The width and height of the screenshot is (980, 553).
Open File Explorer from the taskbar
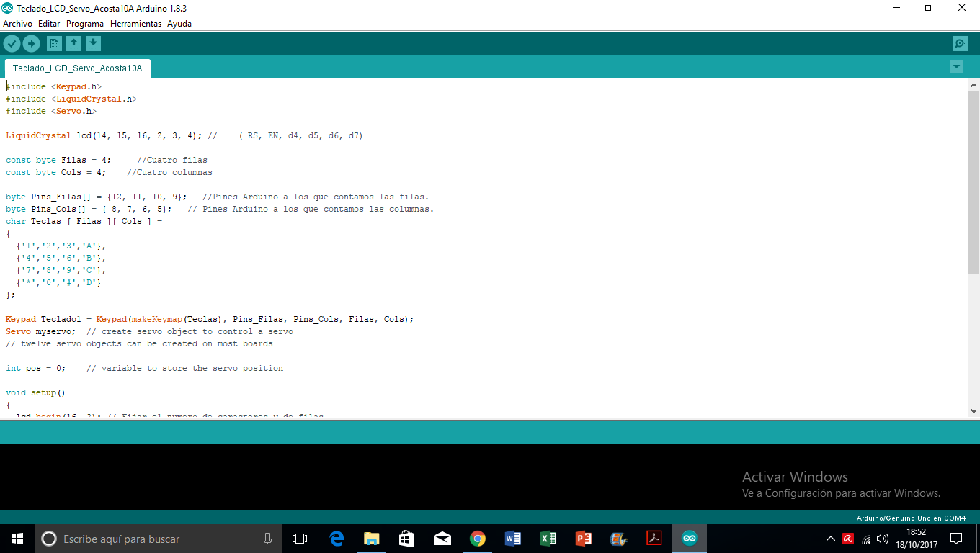[x=371, y=539]
